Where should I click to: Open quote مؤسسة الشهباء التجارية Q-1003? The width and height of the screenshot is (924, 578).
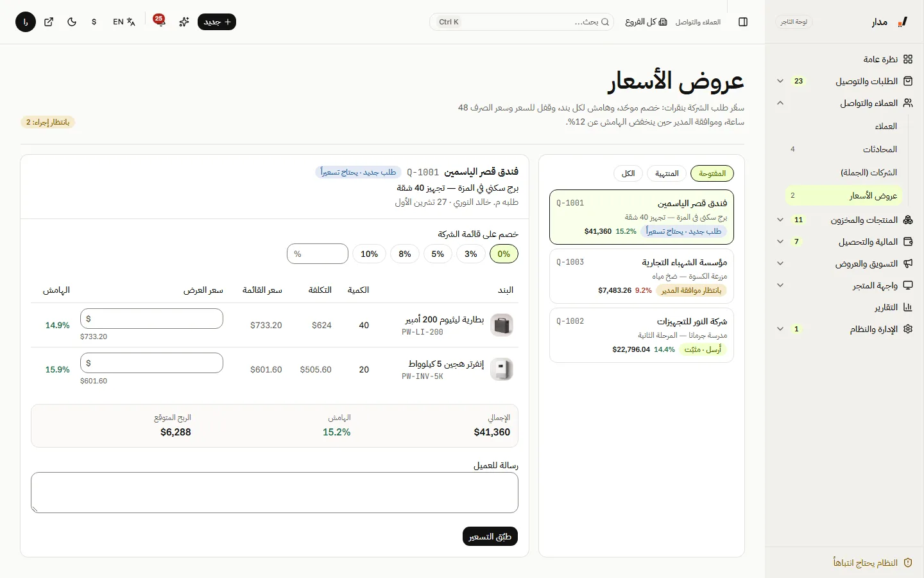coord(642,276)
